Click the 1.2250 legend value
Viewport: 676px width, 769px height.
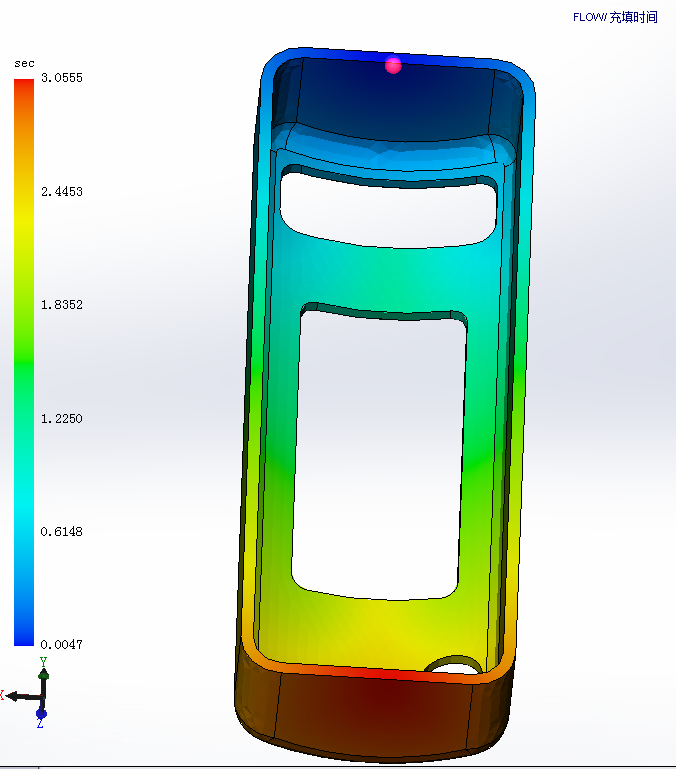61,418
